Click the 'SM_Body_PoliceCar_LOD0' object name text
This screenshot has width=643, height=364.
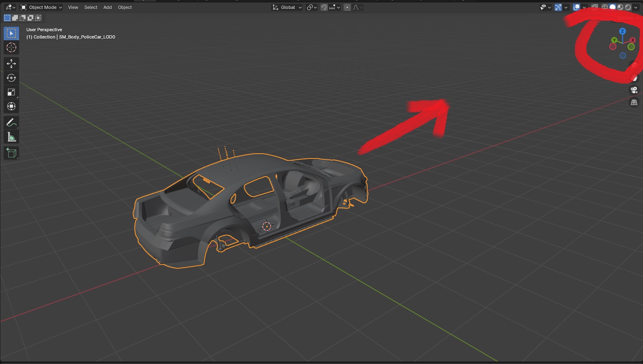(87, 37)
